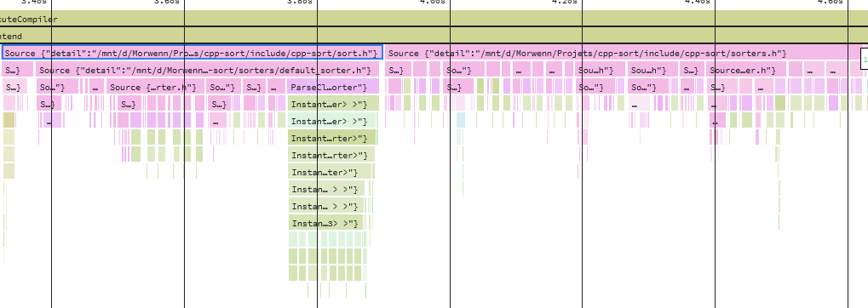Click the 3.60s time ruler label
Image resolution: width=868 pixels, height=308 pixels.
point(167,3)
